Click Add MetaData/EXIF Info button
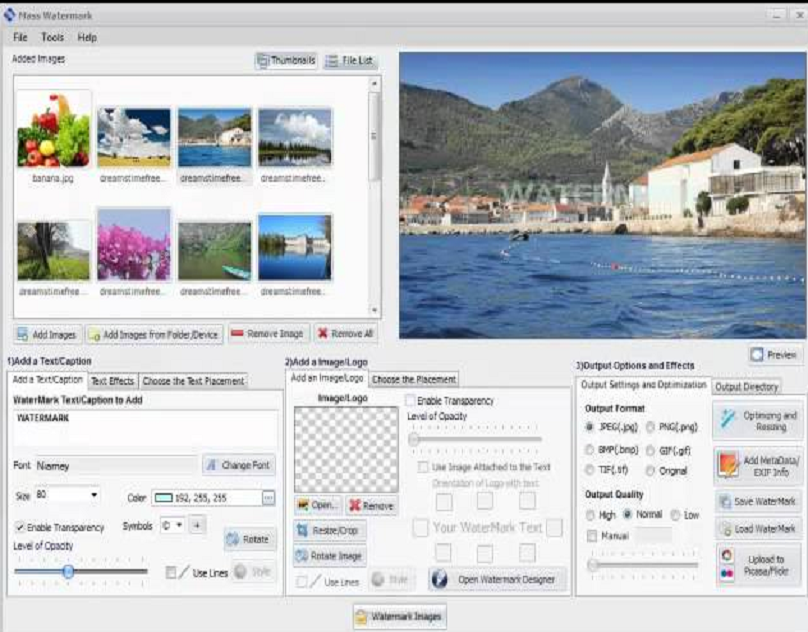Viewport: 808px width, 632px height. pos(758,466)
